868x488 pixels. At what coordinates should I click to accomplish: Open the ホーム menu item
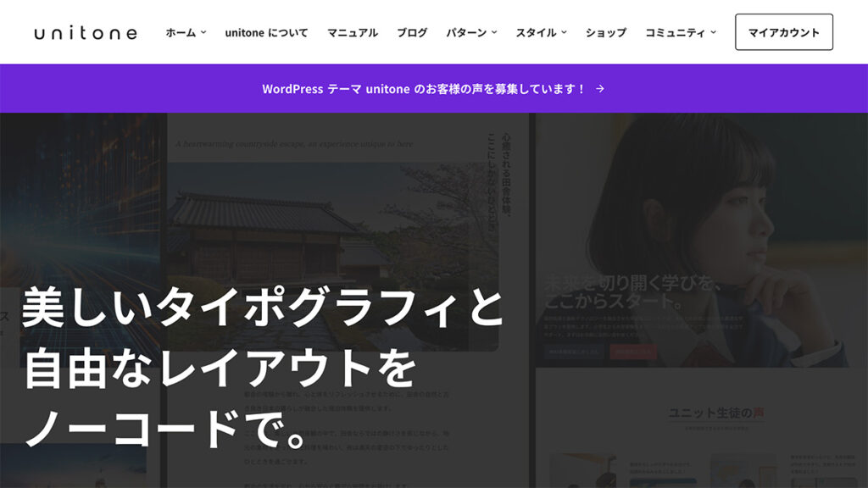coord(181,33)
